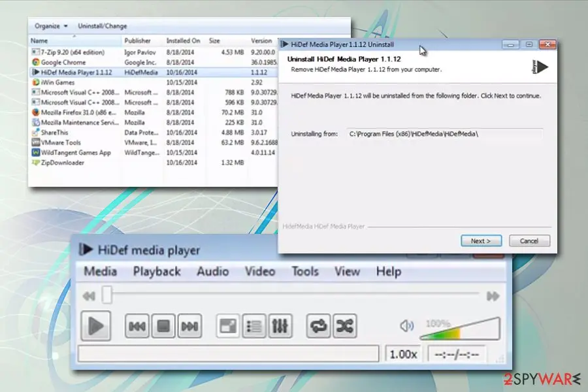Image resolution: width=588 pixels, height=392 pixels.
Task: Click the Google Chrome icon in list
Action: (36, 62)
